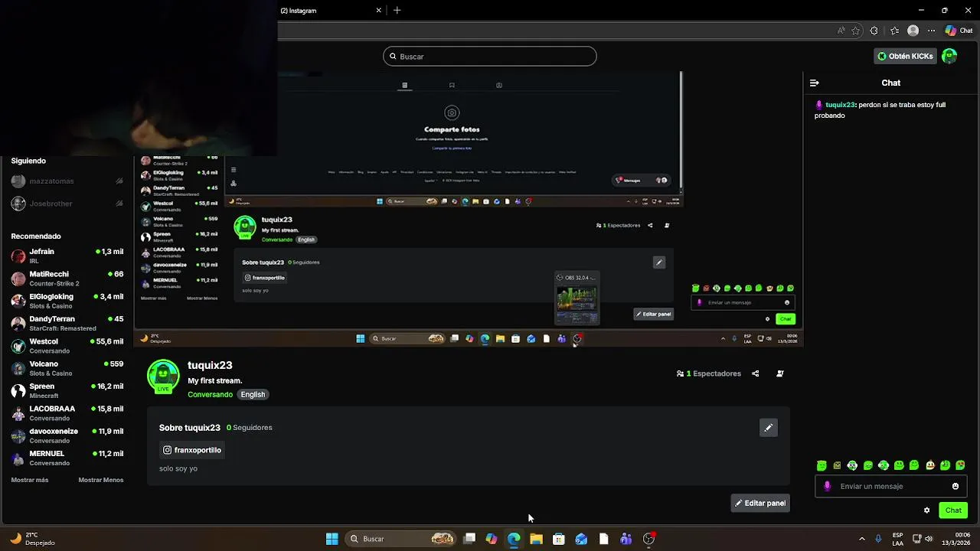Open chat settings gear icon
The height and width of the screenshot is (551, 980).
(927, 510)
